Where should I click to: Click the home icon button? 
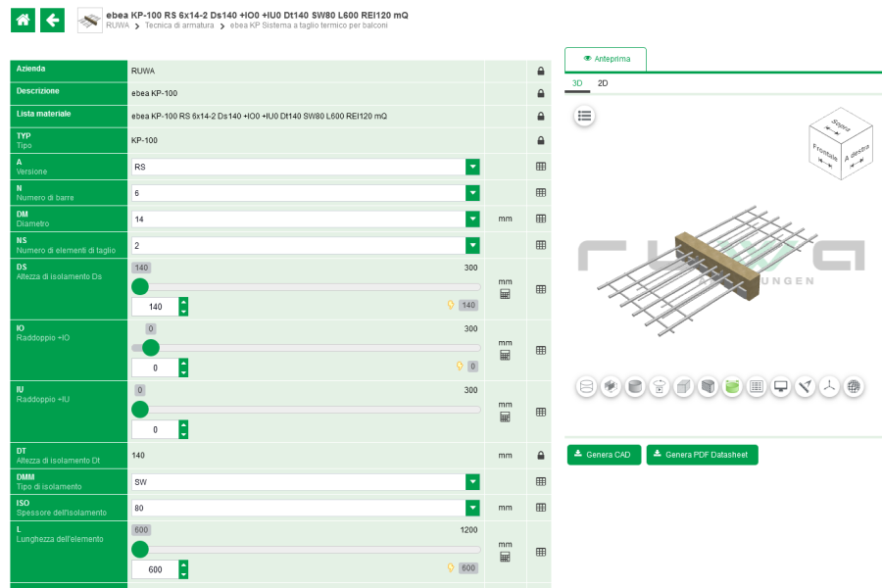[23, 20]
